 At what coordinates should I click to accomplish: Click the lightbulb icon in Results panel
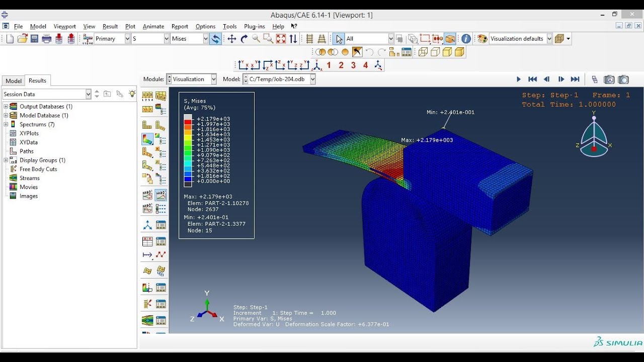132,94
